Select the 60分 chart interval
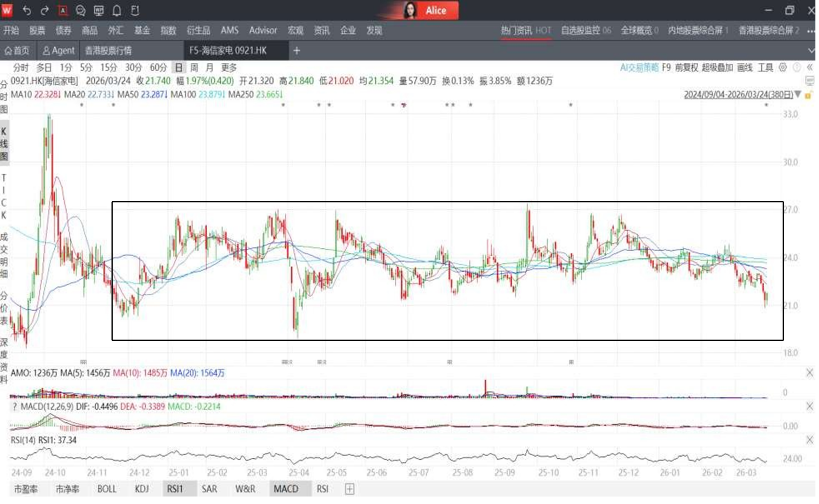819x504 pixels. 158,68
